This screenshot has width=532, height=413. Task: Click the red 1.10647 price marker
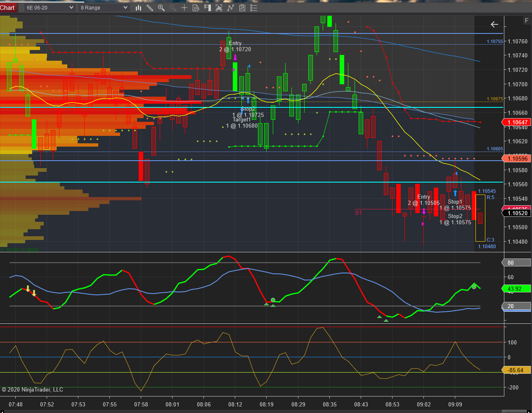coord(516,122)
